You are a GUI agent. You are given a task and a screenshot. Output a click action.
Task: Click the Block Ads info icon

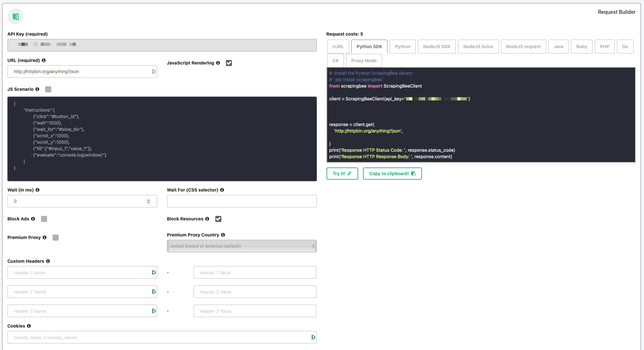pyautogui.click(x=33, y=219)
